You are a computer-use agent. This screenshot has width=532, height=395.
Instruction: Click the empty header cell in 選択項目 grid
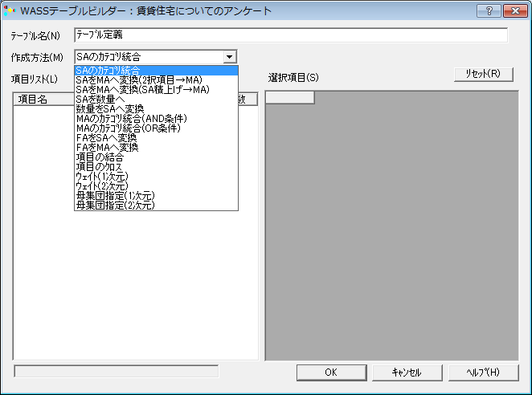coord(290,98)
